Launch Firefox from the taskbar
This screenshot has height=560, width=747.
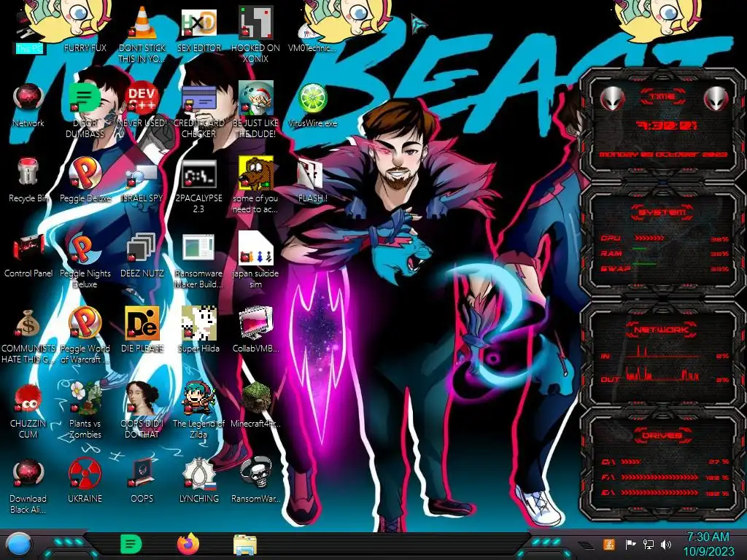click(188, 544)
